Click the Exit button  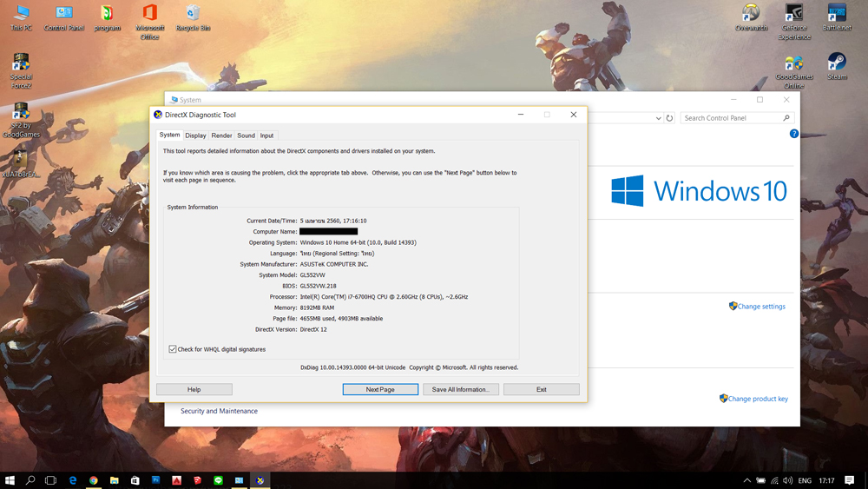tap(542, 389)
